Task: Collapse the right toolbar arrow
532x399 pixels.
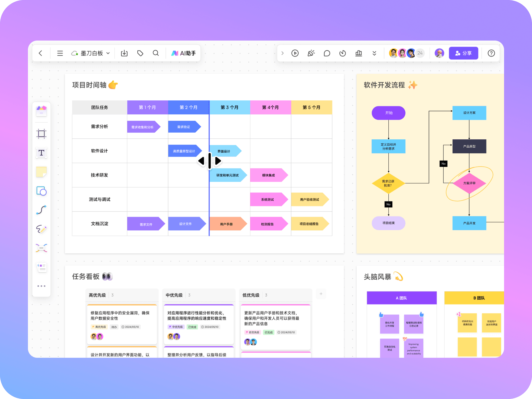Action: click(x=282, y=53)
